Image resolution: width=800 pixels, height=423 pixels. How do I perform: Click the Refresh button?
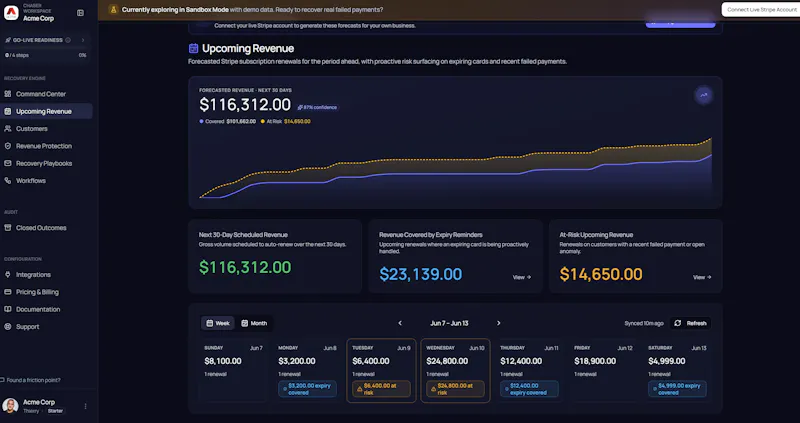691,323
